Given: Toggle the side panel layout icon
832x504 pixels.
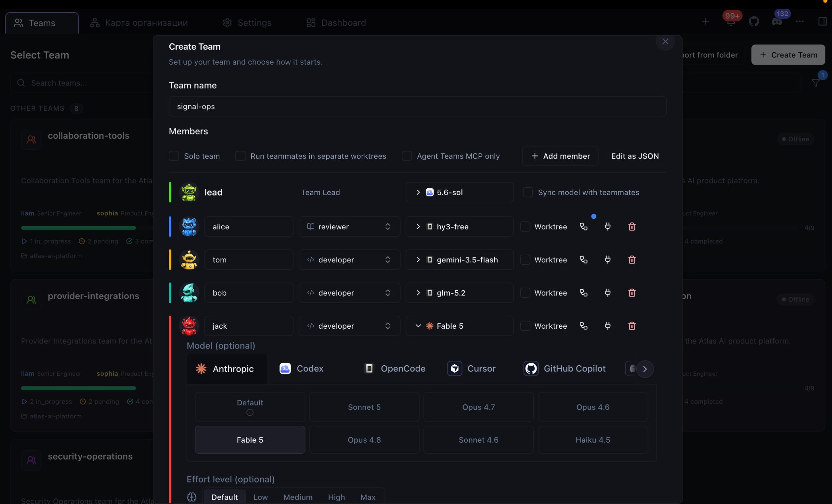Looking at the screenshot, I should [x=823, y=21].
